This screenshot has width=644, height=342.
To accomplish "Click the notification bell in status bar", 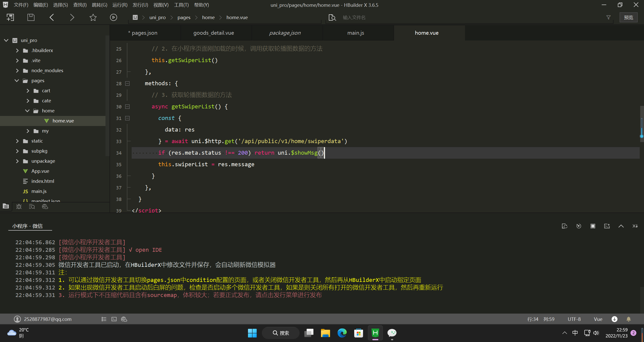I will tap(628, 319).
